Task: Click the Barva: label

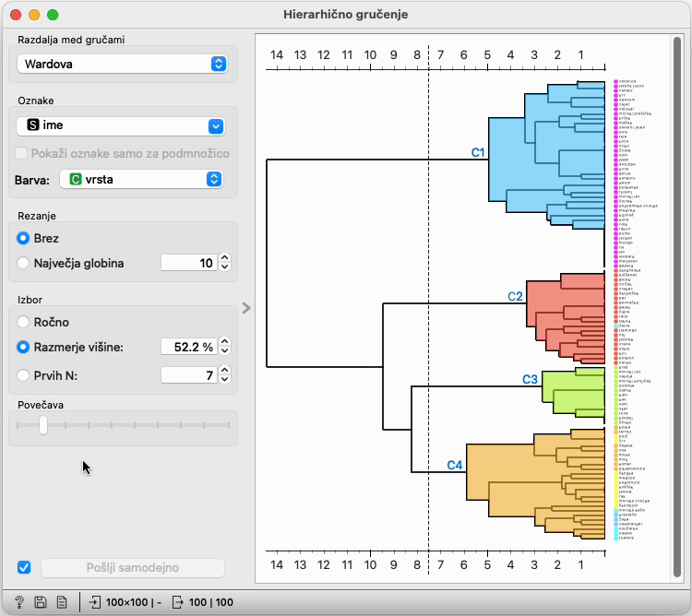Action: pyautogui.click(x=32, y=180)
